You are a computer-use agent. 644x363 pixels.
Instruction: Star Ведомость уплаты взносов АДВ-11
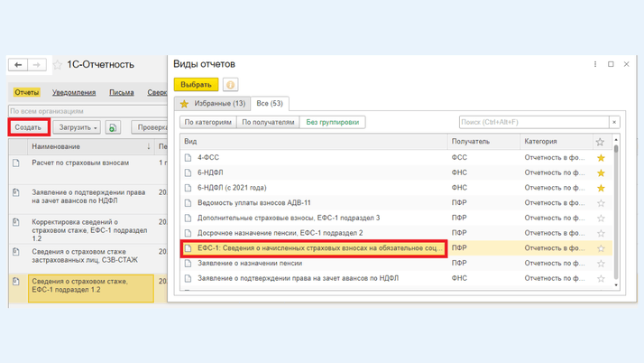pyautogui.click(x=601, y=203)
